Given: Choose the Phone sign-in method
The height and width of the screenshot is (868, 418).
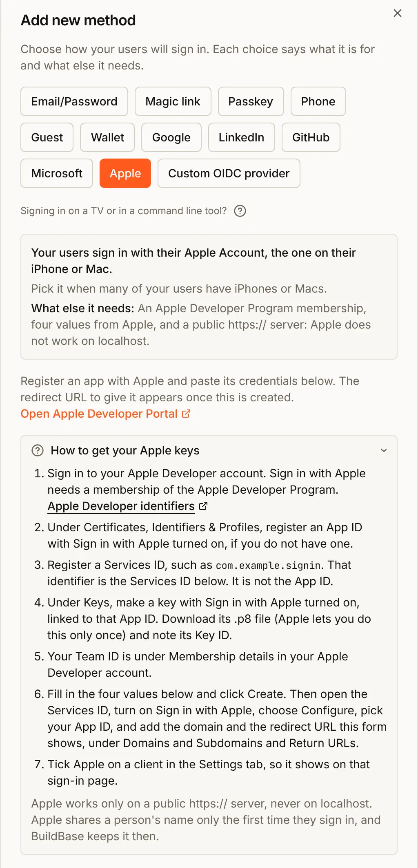Looking at the screenshot, I should point(318,101).
